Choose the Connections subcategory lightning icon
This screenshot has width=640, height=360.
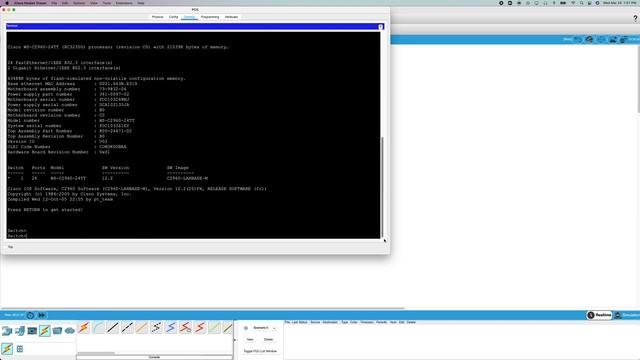[7, 349]
